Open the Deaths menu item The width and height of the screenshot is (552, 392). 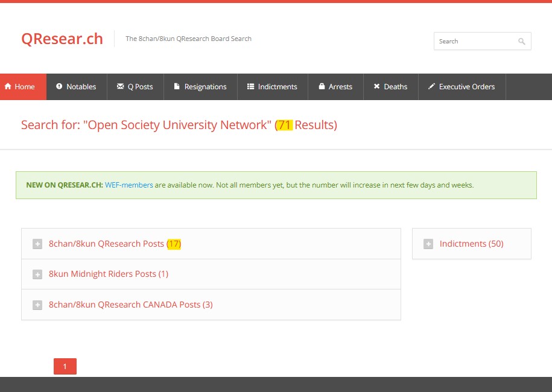tap(391, 87)
